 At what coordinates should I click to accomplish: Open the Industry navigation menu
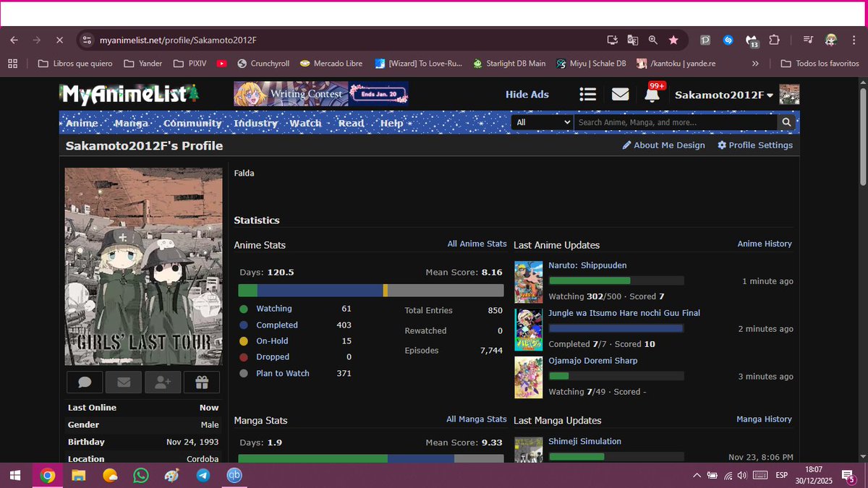tap(255, 123)
